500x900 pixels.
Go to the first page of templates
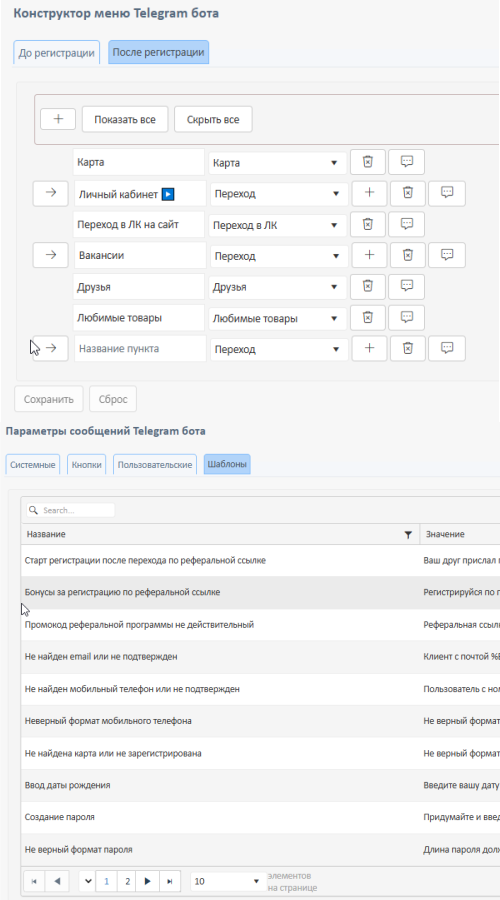click(x=34, y=881)
